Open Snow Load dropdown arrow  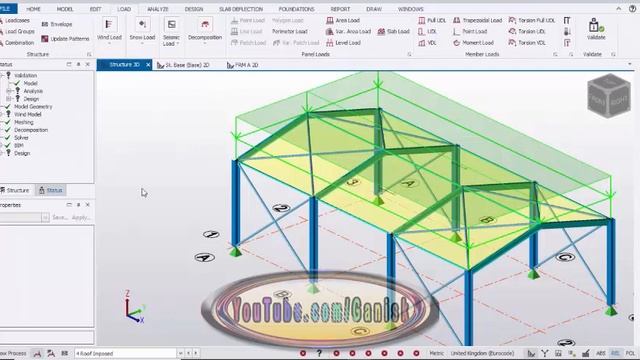142,43
